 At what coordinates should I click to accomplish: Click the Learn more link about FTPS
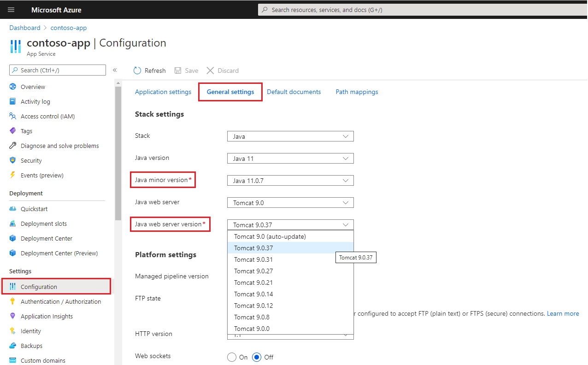tap(563, 313)
